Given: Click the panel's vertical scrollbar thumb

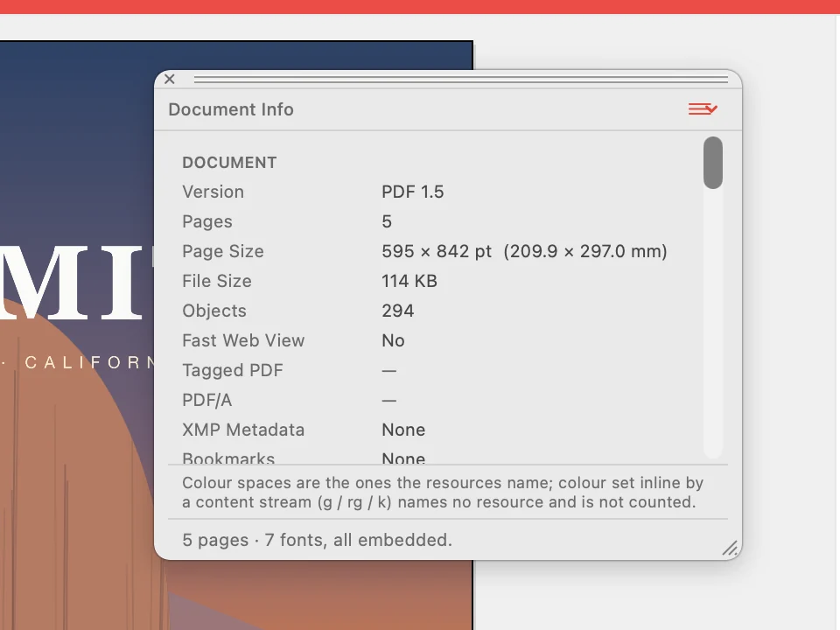Looking at the screenshot, I should (x=713, y=163).
